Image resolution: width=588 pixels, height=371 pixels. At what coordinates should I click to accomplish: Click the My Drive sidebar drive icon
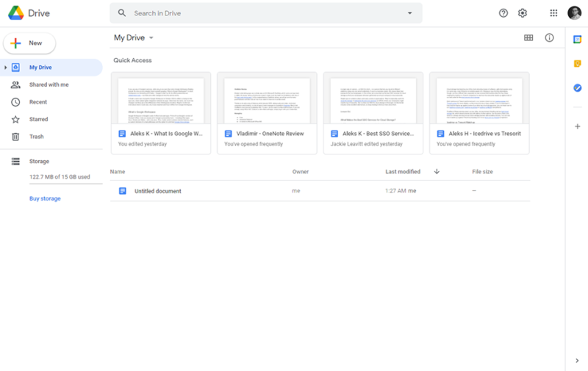(x=15, y=68)
